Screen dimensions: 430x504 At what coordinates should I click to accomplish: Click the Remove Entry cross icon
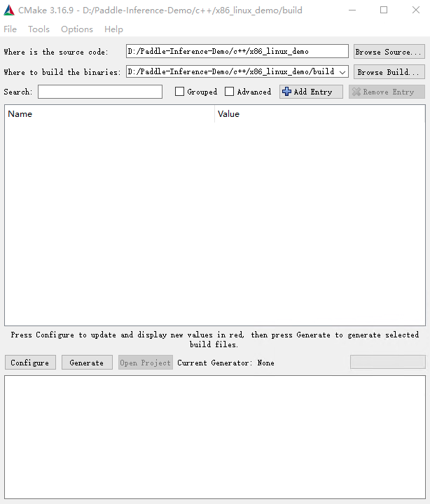pyautogui.click(x=356, y=92)
